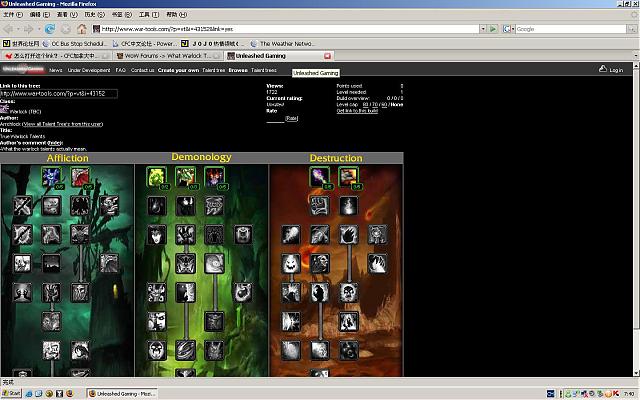The height and width of the screenshot is (400, 640).
Task: Select the yellow-green first talent in Demonology's top row
Action: (157, 177)
